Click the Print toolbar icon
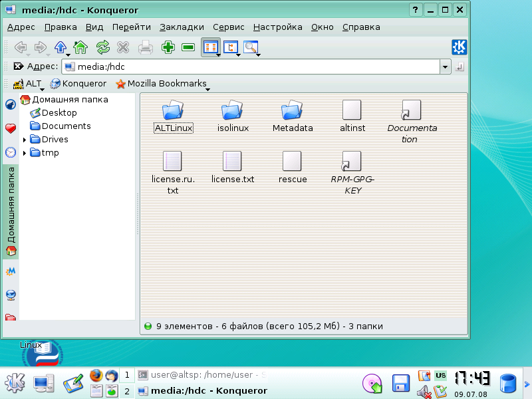 145,47
